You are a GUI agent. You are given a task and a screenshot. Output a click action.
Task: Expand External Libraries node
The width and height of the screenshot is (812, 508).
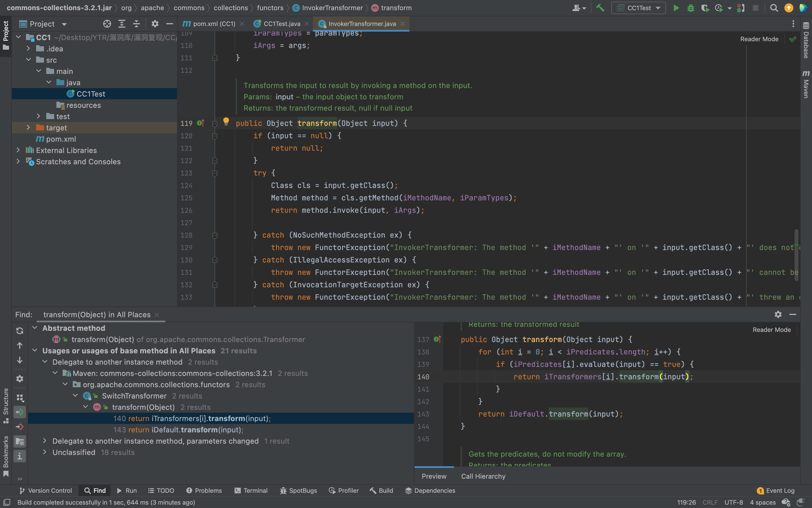18,150
